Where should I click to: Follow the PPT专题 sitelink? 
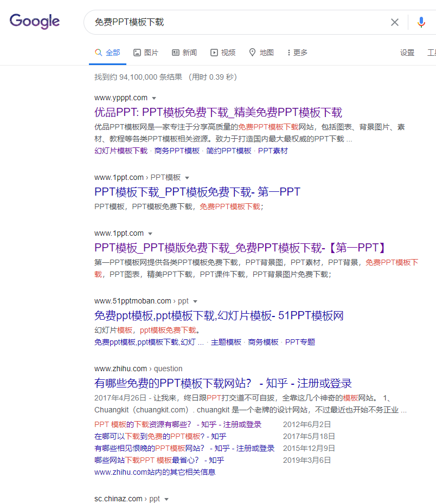[300, 342]
